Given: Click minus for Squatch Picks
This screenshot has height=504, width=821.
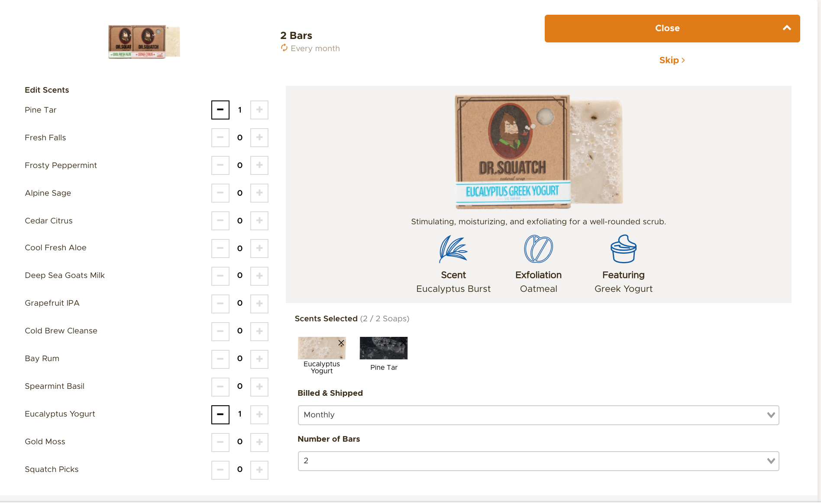Looking at the screenshot, I should [x=220, y=470].
